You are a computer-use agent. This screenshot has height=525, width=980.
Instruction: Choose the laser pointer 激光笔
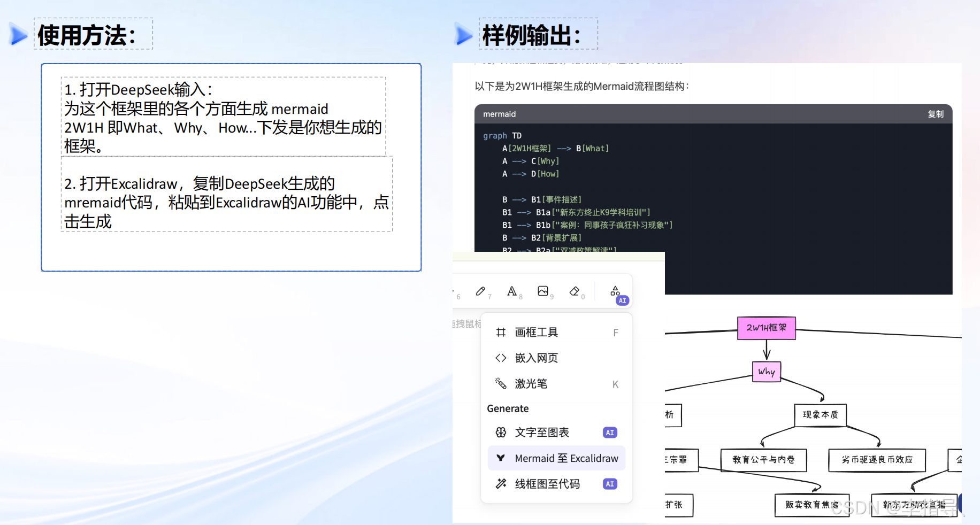coord(556,384)
